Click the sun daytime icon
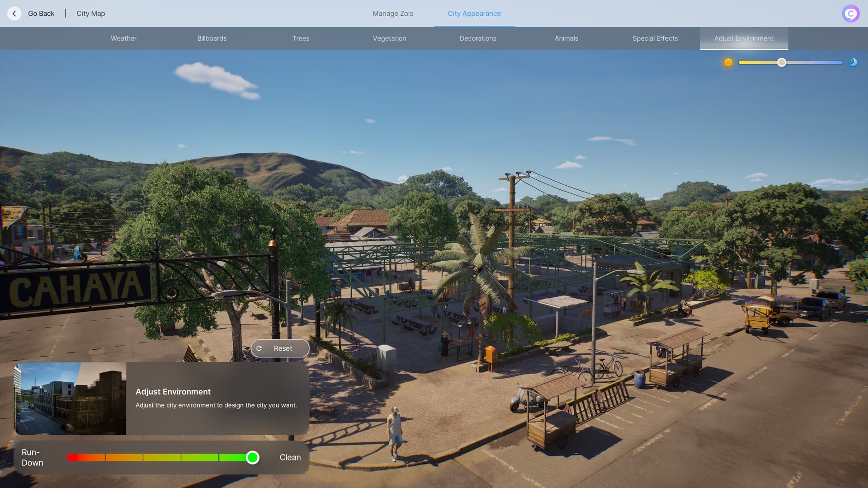This screenshot has height=488, width=868. pyautogui.click(x=728, y=62)
